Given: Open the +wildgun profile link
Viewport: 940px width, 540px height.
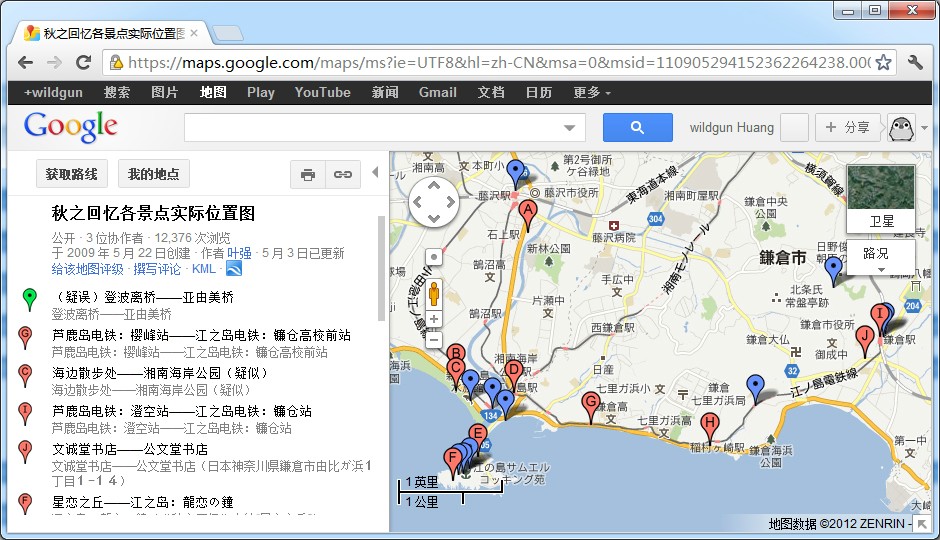Looking at the screenshot, I should (53, 92).
